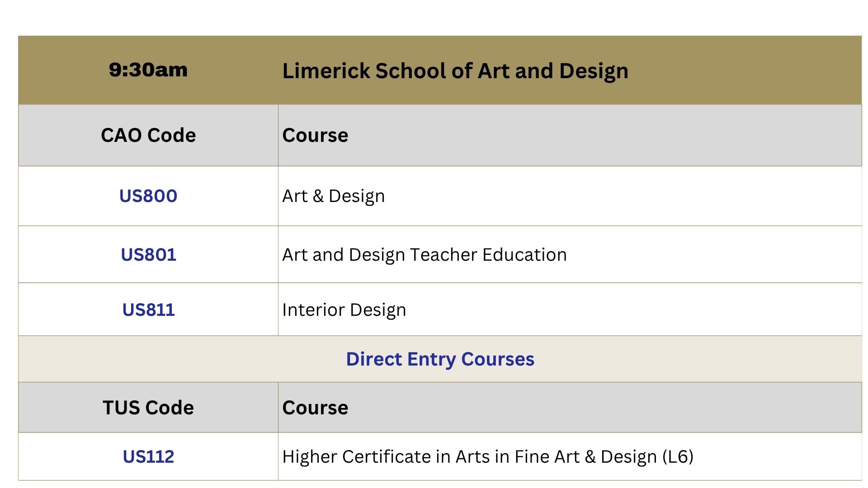Click the gold header bar's right side
Image resolution: width=868 pixels, height=488 pixels.
point(746,70)
